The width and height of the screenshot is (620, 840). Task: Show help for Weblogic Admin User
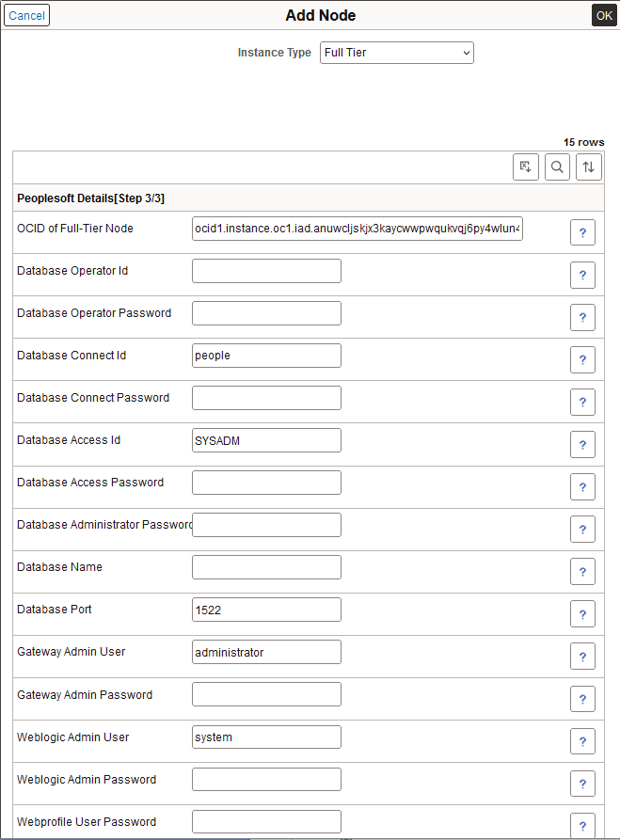pyautogui.click(x=582, y=740)
